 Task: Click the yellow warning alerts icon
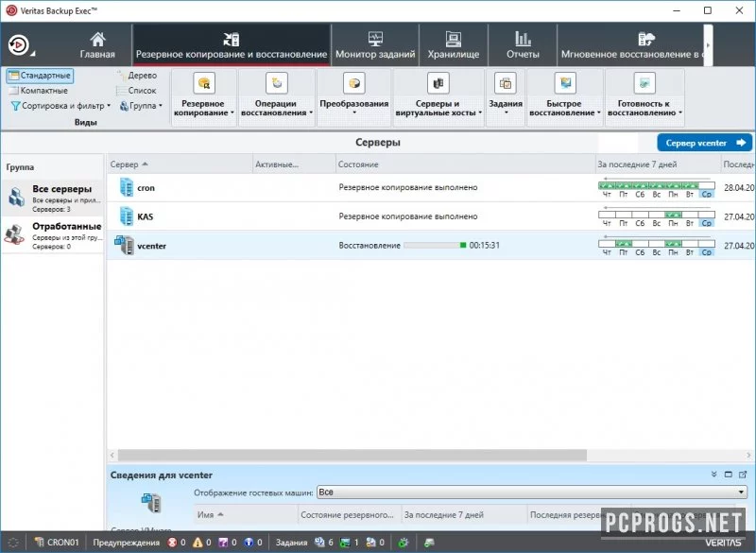point(198,543)
